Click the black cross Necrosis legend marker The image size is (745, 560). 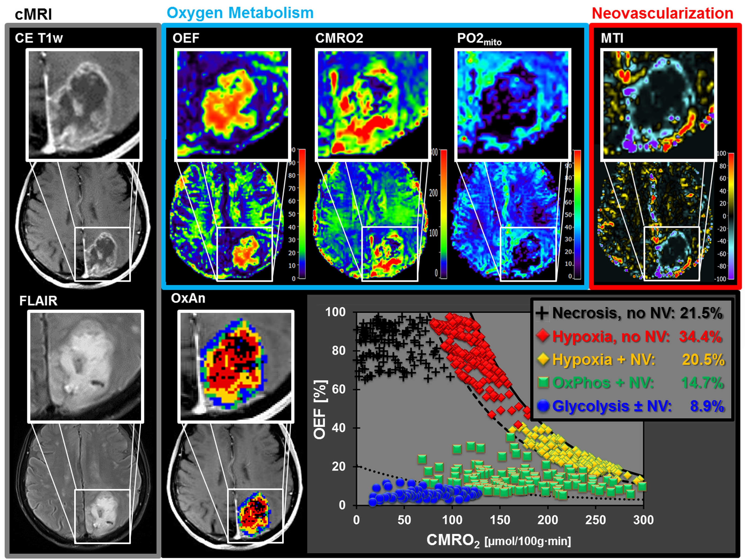click(542, 313)
